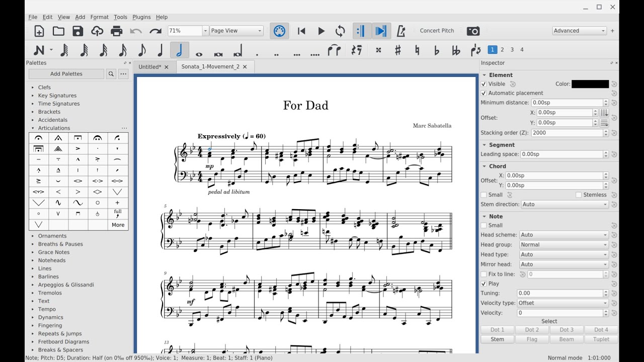Create a new score with New icon
The image size is (644, 362).
click(39, 31)
